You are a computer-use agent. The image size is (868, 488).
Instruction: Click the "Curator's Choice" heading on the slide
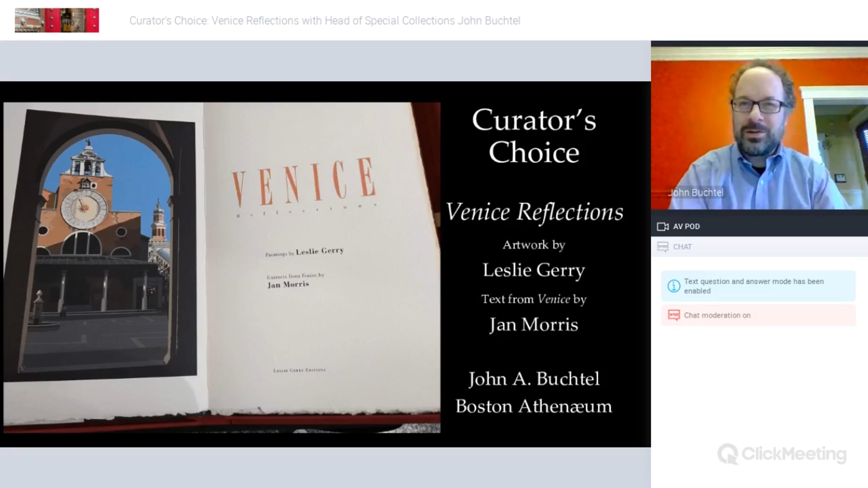(x=534, y=136)
